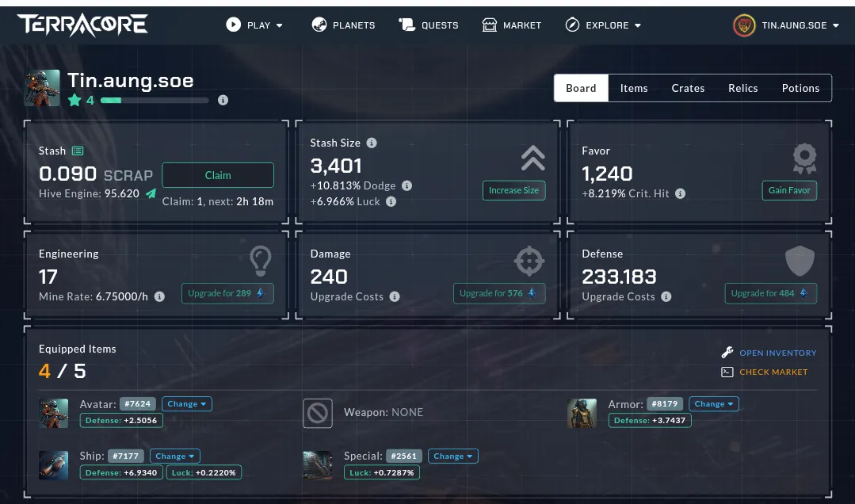Click the profile avatar thumbnail beside Tin.aung.soe
The image size is (855, 504).
pyautogui.click(x=42, y=88)
